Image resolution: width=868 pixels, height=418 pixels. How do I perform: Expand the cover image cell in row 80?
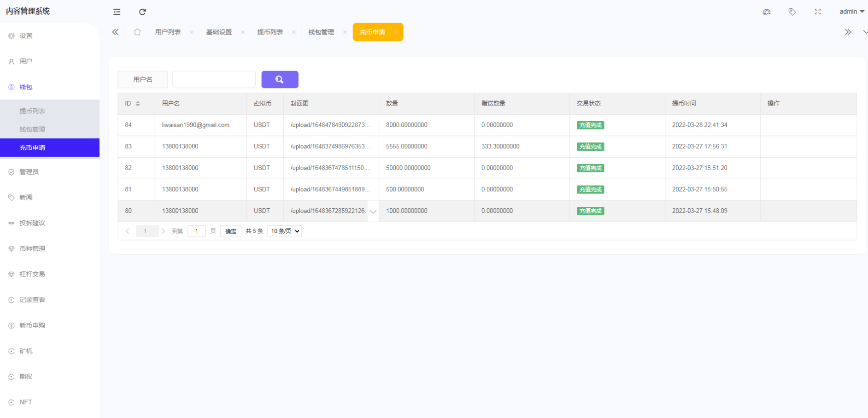(x=373, y=211)
